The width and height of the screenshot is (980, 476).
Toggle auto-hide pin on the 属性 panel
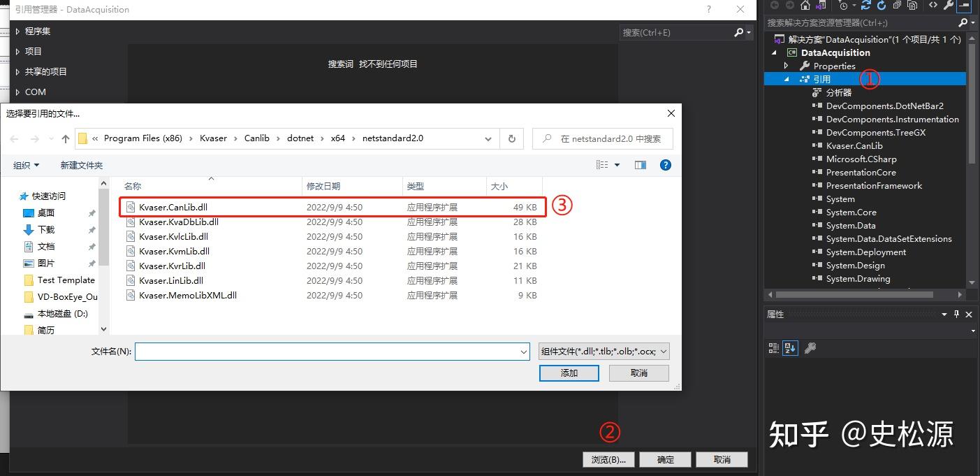click(x=957, y=314)
